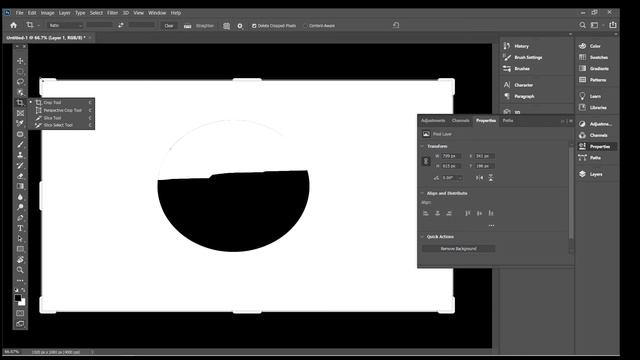Open the Search icon
This screenshot has width=640, height=360.
(582, 25)
